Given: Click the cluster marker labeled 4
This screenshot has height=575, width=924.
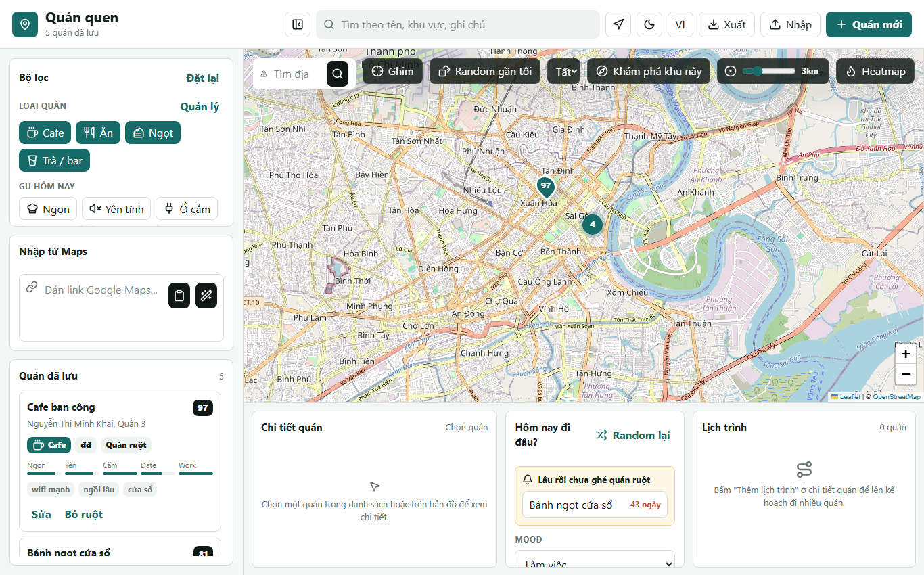Looking at the screenshot, I should (593, 224).
